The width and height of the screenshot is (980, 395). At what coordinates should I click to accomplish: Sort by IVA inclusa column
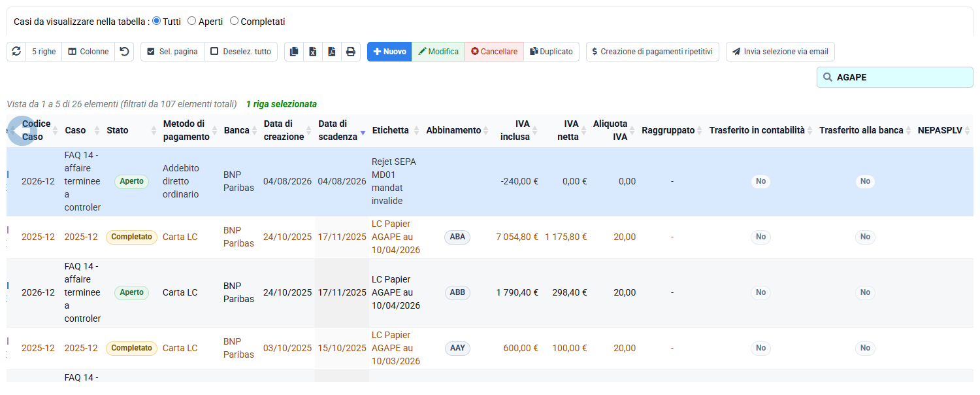[x=517, y=130]
